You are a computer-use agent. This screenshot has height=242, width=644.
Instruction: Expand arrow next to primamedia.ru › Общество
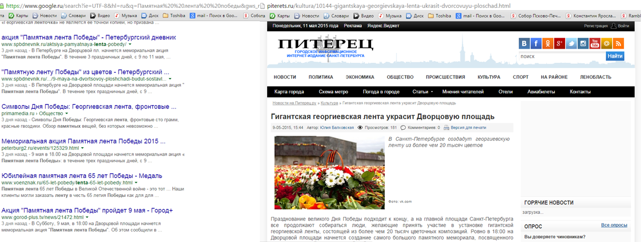[67, 113]
